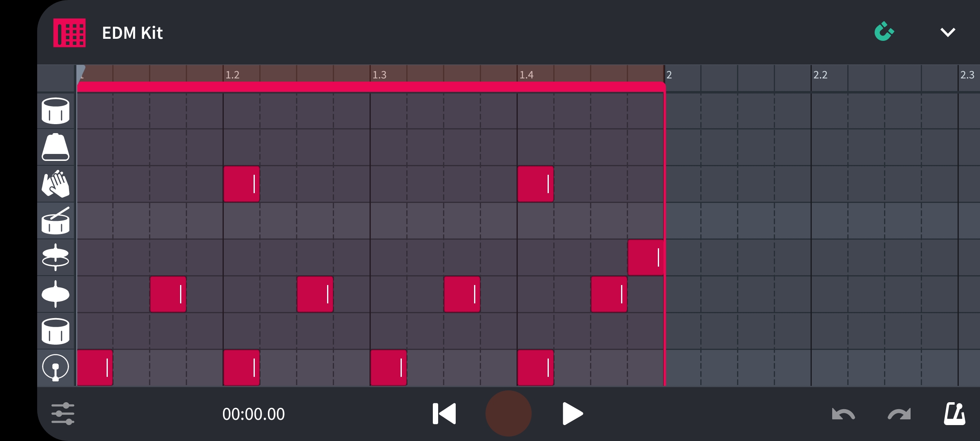
Task: Remove the closed hi-hat note after 1.4
Action: point(609,294)
